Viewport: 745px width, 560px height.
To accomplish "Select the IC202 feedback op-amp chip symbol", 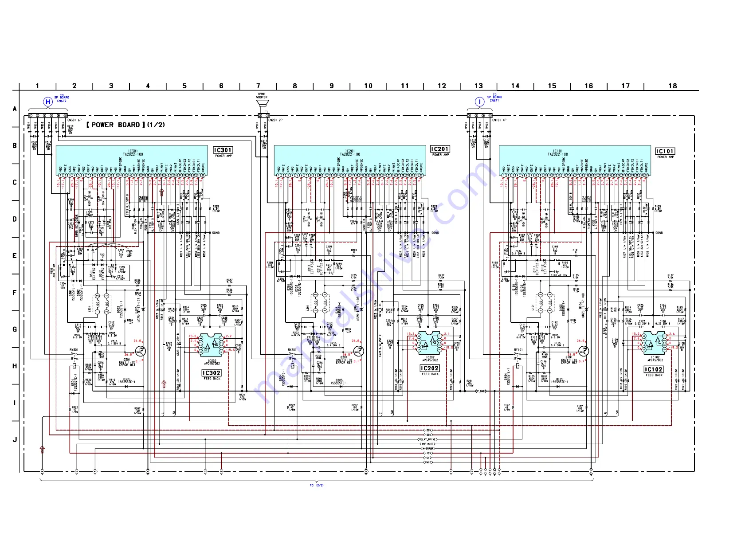I will [x=430, y=343].
